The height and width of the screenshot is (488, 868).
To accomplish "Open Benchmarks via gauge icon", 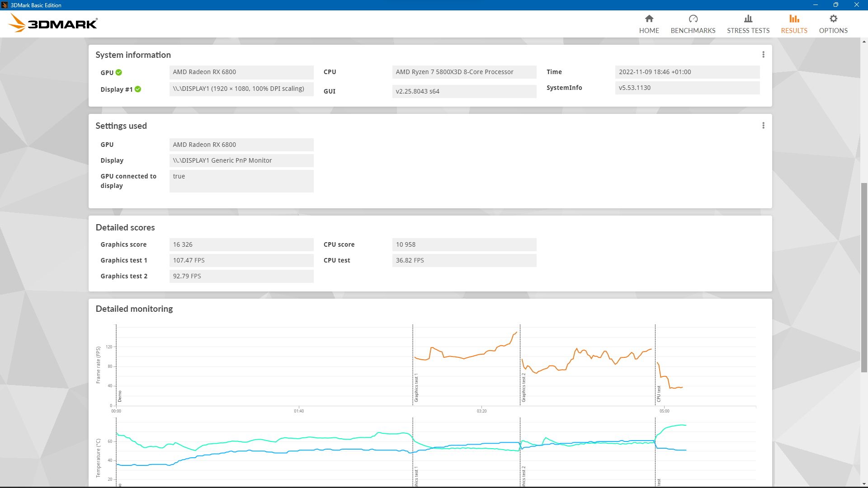I will (693, 19).
